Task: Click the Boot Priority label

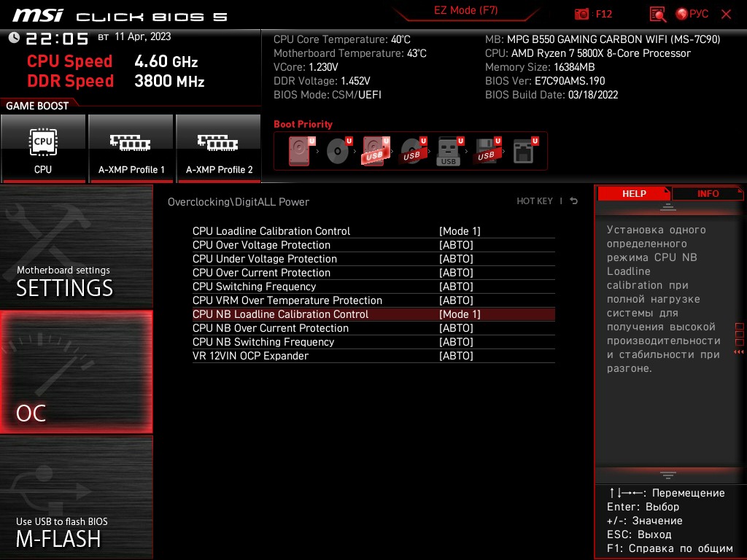Action: click(303, 124)
